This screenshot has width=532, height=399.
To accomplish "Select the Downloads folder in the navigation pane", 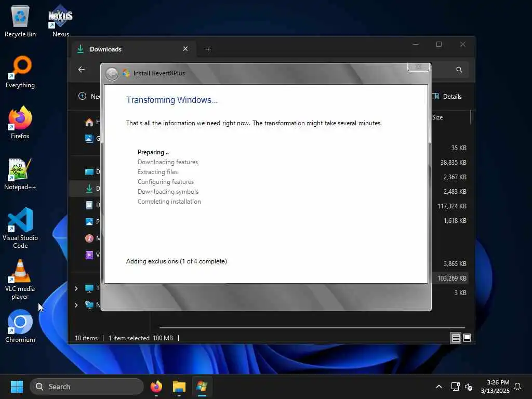I will click(x=85, y=188).
